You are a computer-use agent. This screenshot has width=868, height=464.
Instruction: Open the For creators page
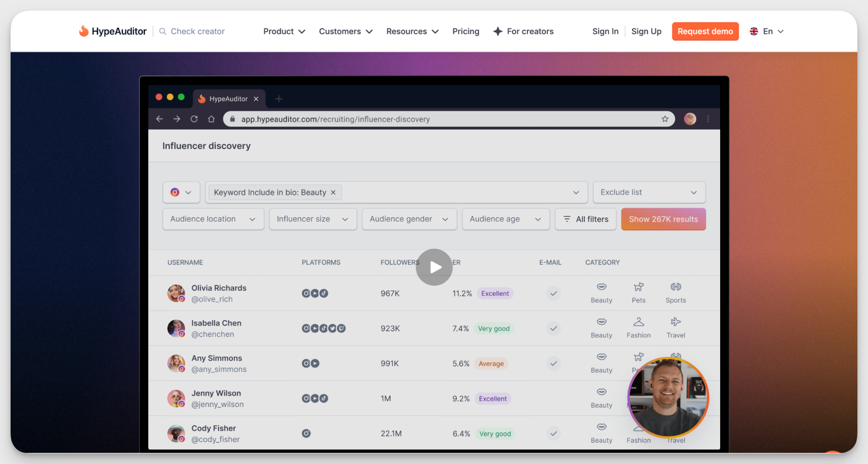point(524,31)
